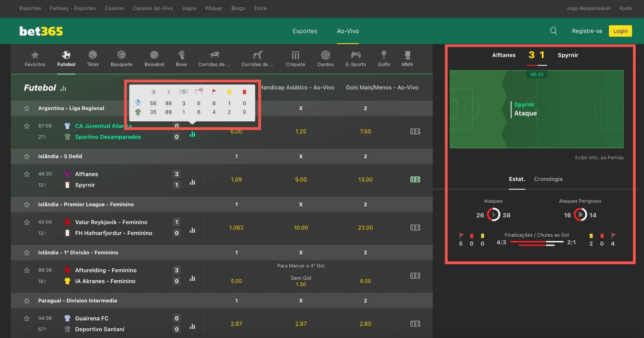The height and width of the screenshot is (338, 644).
Task: Open match live pitch icon for CA Juventud
Action: point(415,131)
